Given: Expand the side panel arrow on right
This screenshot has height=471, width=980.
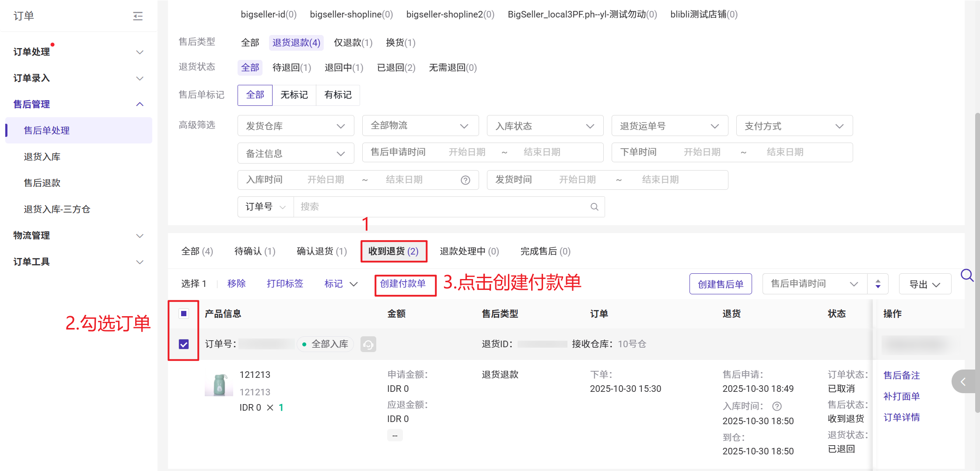Looking at the screenshot, I should coord(963,382).
